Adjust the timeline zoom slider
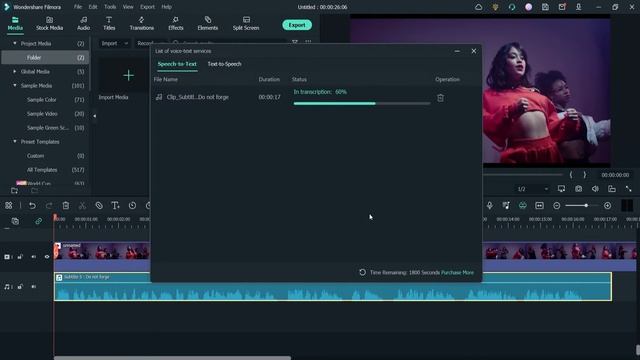Screen dimensions: 640x360 pyautogui.click(x=586, y=206)
